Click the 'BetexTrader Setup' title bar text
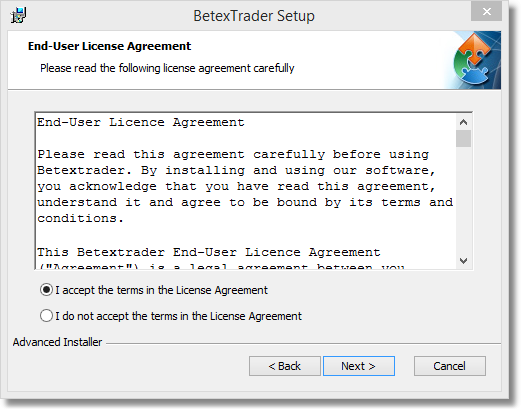The height and width of the screenshot is (411, 521). 254,16
